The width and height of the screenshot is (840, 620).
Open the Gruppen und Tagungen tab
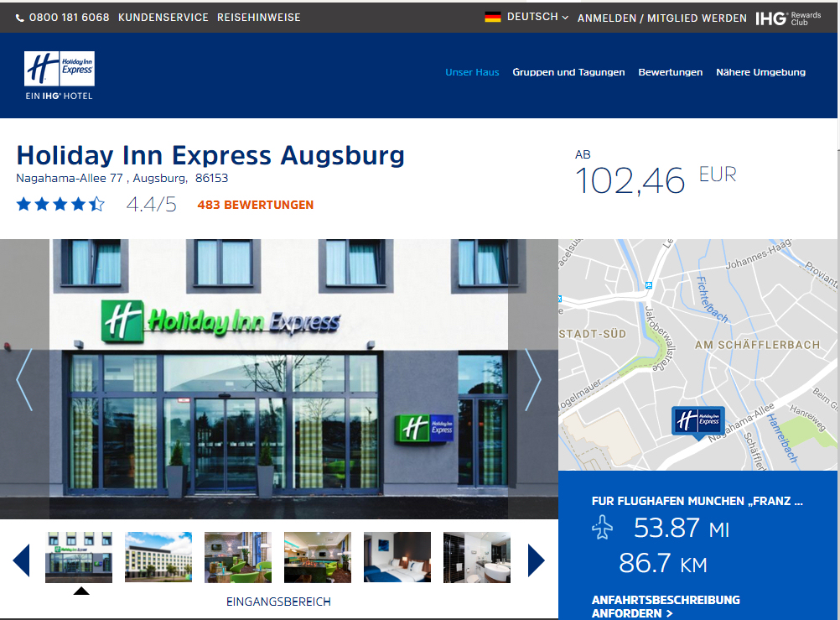568,72
